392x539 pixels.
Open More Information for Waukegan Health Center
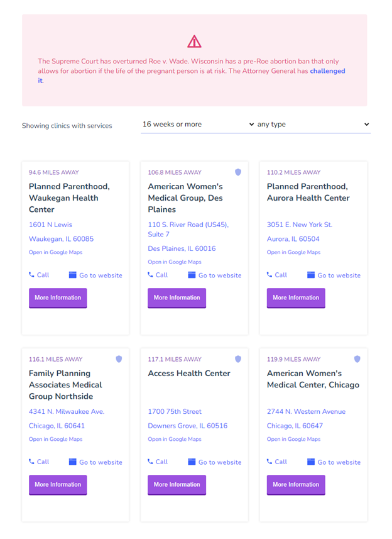pos(58,298)
